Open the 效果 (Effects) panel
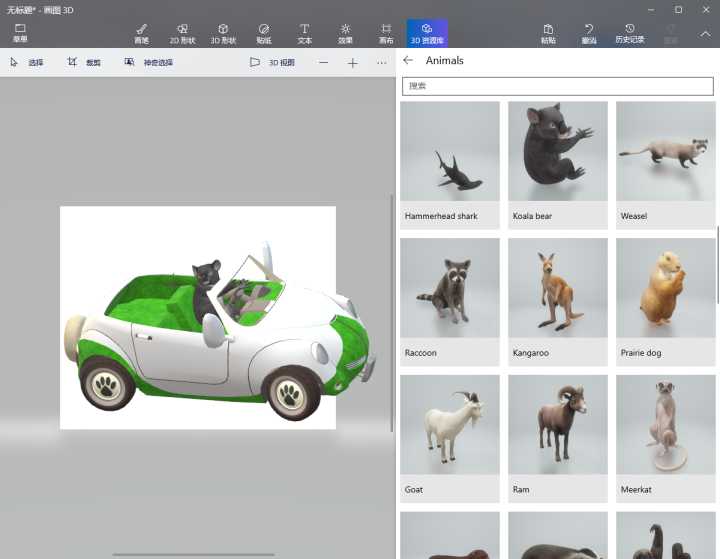The height and width of the screenshot is (559, 720). pyautogui.click(x=345, y=33)
